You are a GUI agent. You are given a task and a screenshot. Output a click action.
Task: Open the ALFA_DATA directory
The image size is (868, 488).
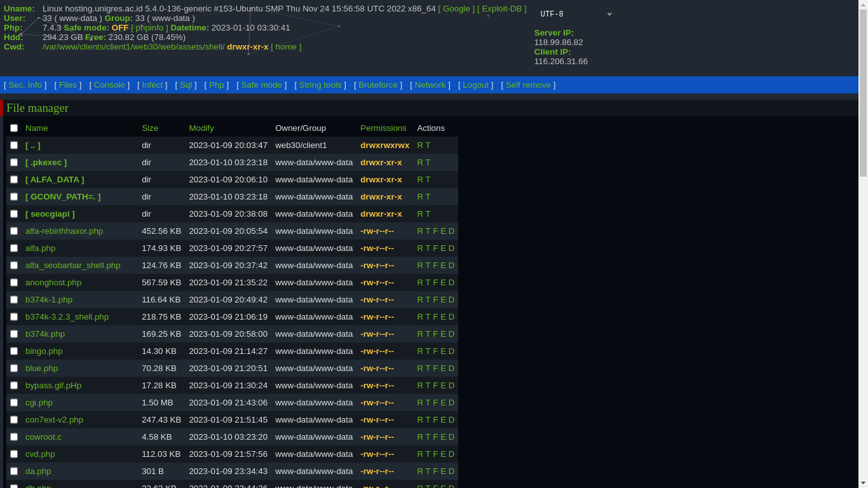[x=55, y=180]
